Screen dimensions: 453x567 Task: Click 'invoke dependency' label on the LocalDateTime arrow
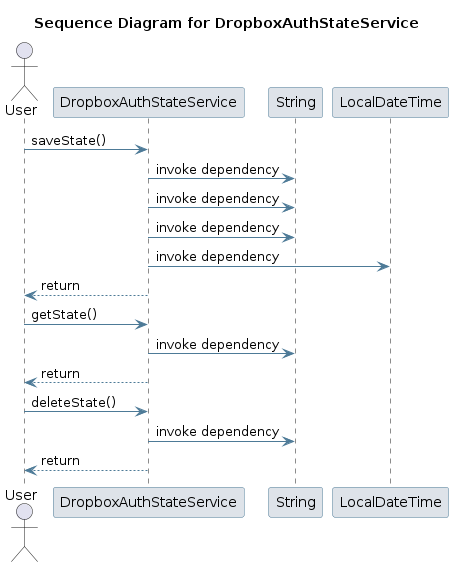click(217, 257)
